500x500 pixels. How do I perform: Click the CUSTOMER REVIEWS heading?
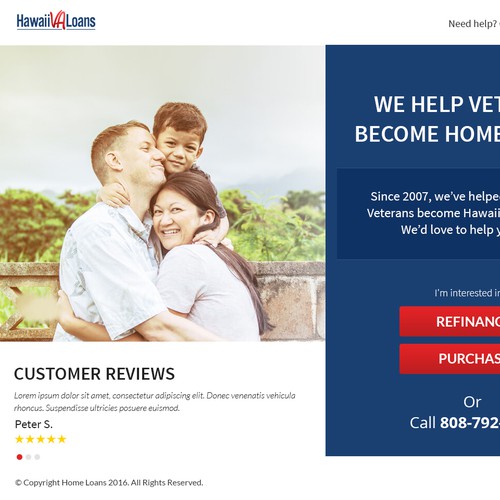point(94,374)
